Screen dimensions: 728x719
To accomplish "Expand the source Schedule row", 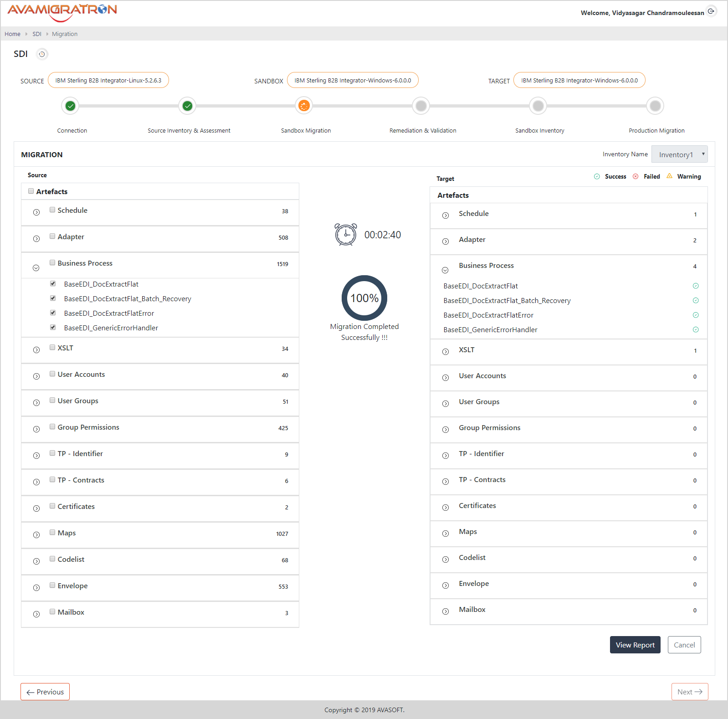I will [x=36, y=212].
